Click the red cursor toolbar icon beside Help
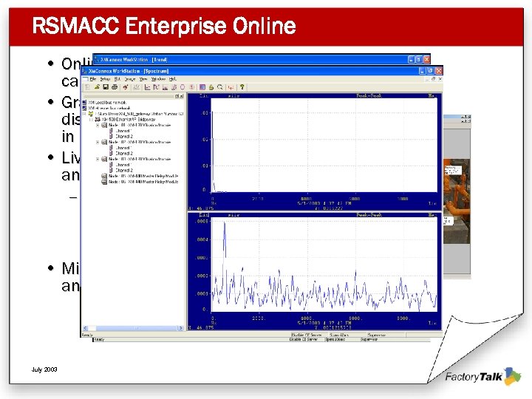The image size is (532, 399). click(x=231, y=87)
